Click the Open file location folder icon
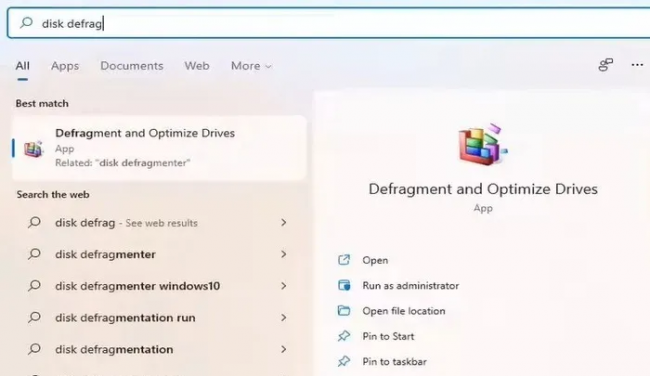 pyautogui.click(x=344, y=311)
